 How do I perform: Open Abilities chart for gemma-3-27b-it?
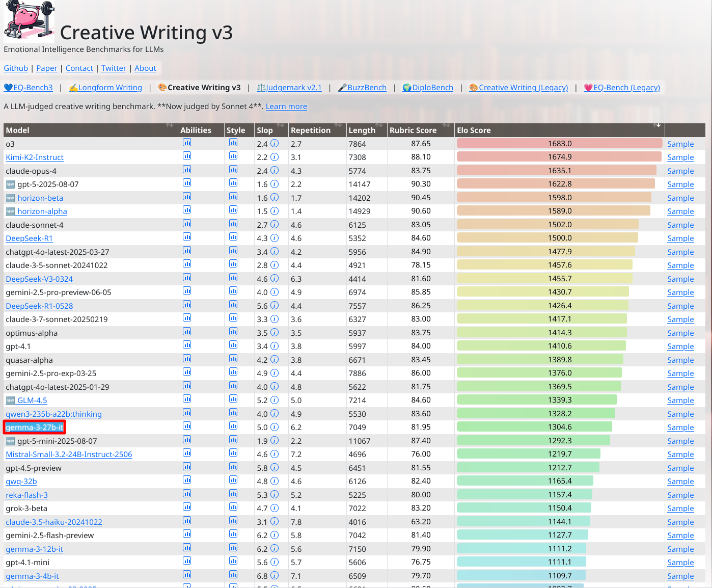pos(187,426)
